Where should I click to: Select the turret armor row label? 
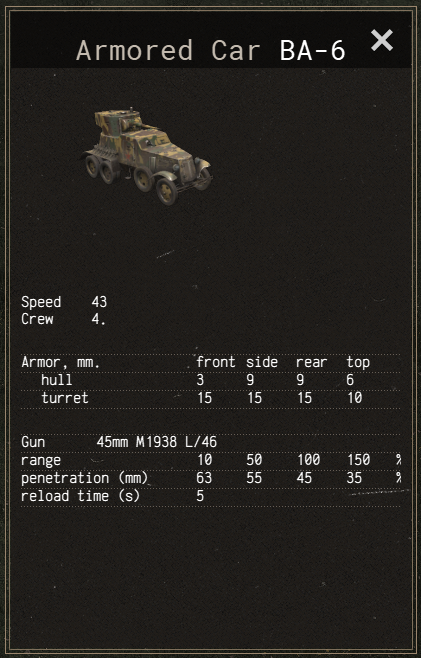(x=65, y=398)
